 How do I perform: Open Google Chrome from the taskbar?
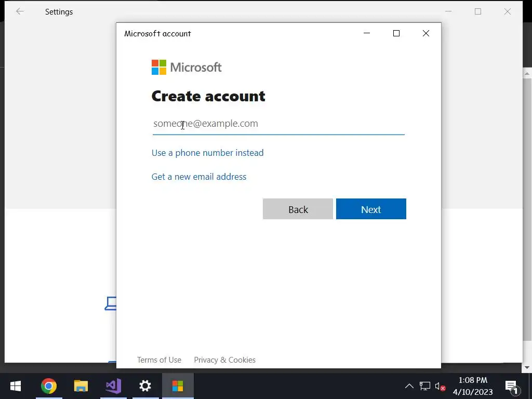(49, 386)
